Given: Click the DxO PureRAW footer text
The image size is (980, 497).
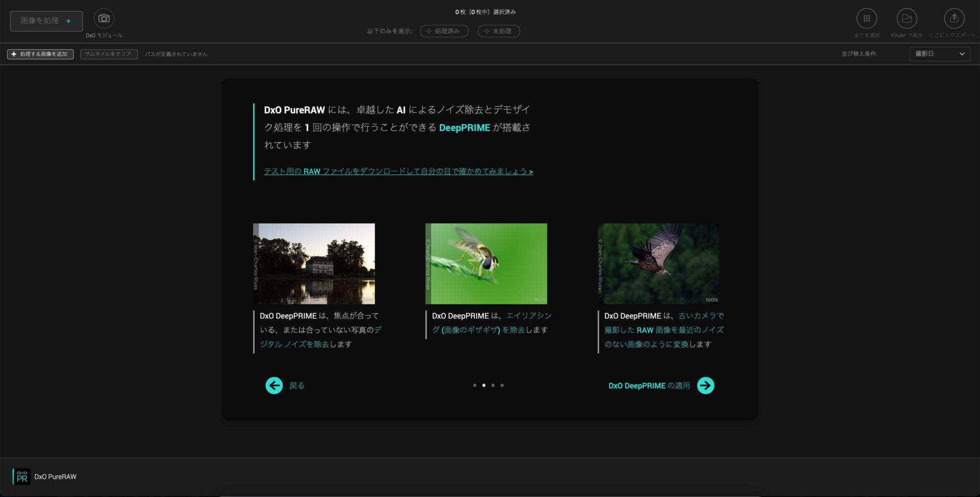Looking at the screenshot, I should (56, 476).
